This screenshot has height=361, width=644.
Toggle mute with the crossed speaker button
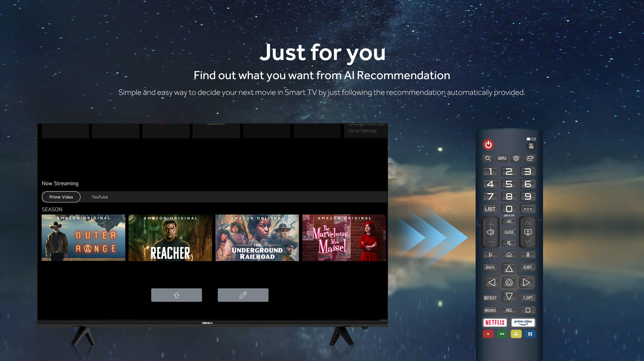pos(509,243)
